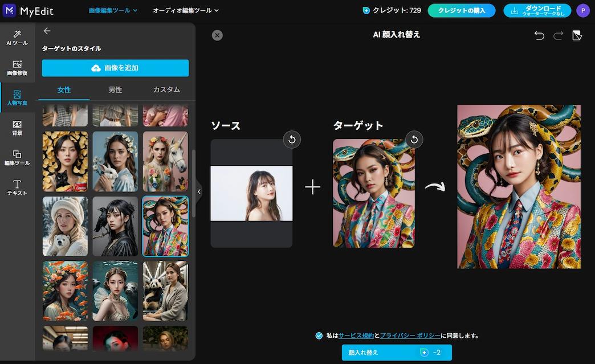Open the 背景 sidebar icon
The width and height of the screenshot is (595, 364).
click(x=17, y=128)
